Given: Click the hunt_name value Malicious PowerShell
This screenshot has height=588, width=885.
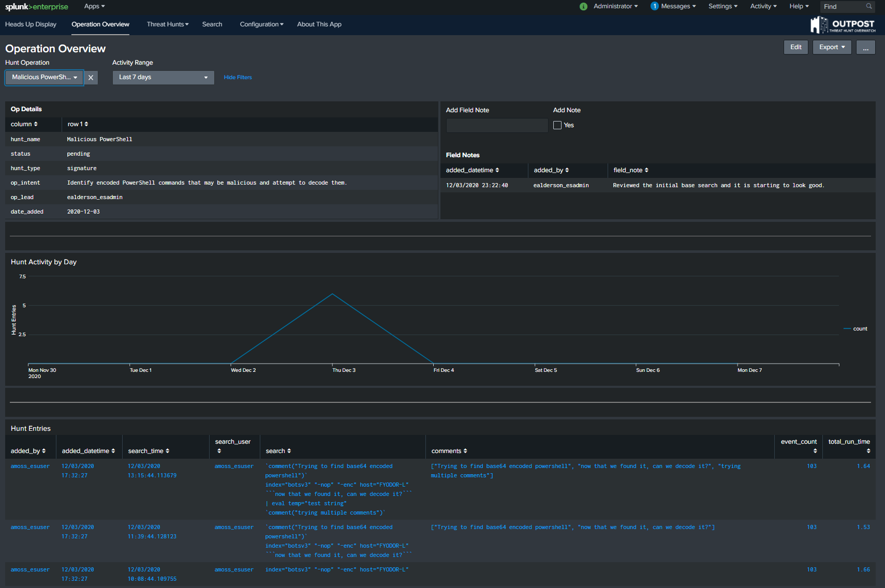Looking at the screenshot, I should click(99, 139).
